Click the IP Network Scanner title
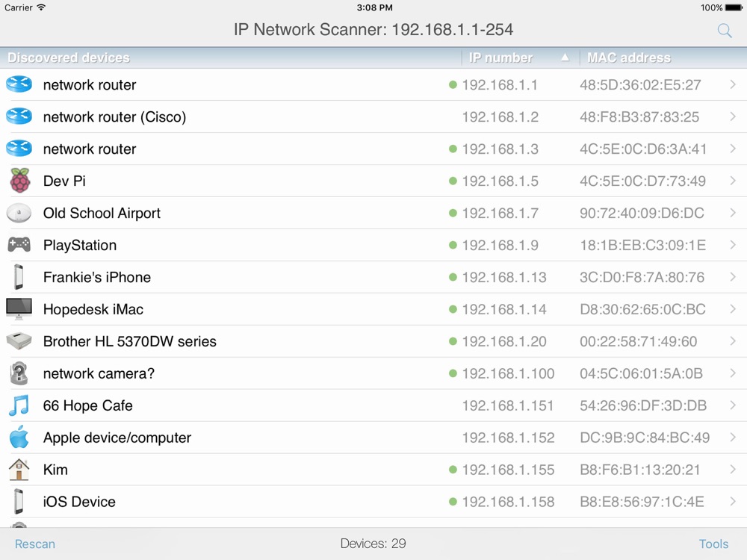This screenshot has width=747, height=560. point(373,30)
